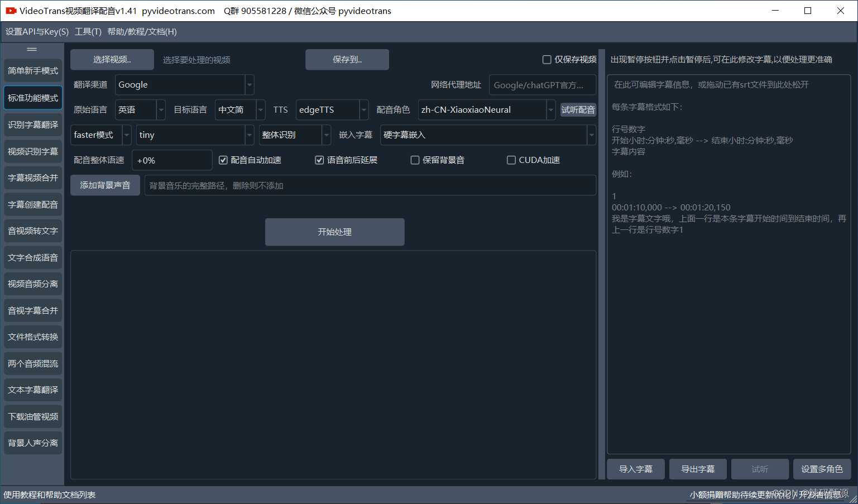The image size is (858, 504).
Task: Click 添加背景声音 button
Action: [105, 185]
